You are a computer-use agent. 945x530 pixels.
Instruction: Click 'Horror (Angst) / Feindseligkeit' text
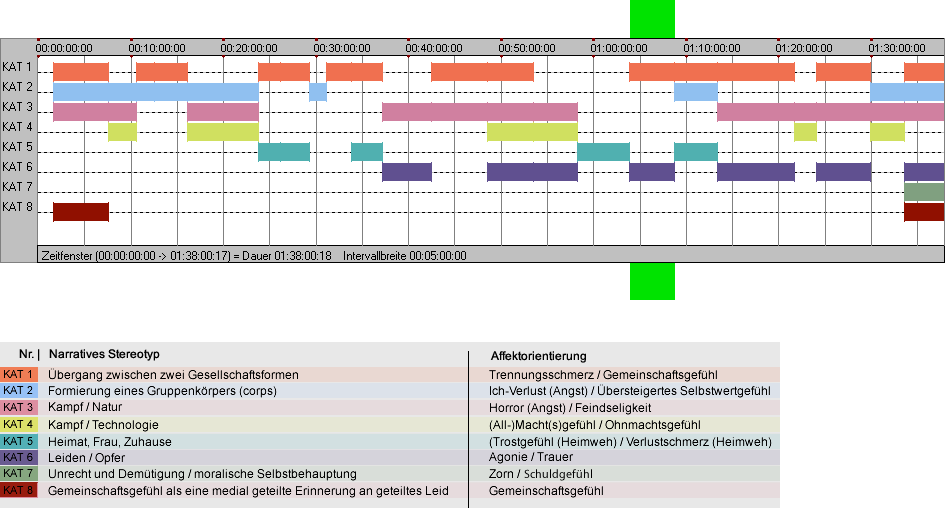570,408
